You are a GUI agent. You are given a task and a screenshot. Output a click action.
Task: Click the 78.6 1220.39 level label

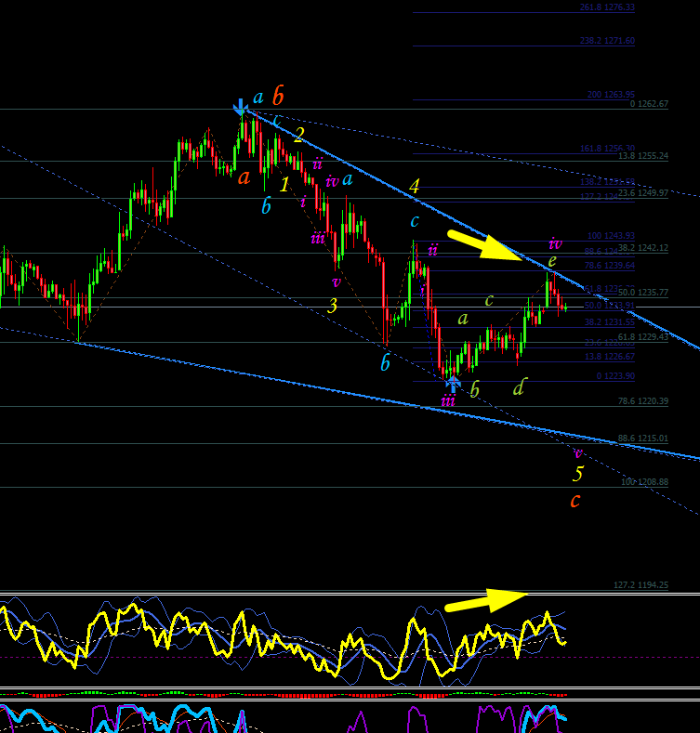click(x=643, y=401)
